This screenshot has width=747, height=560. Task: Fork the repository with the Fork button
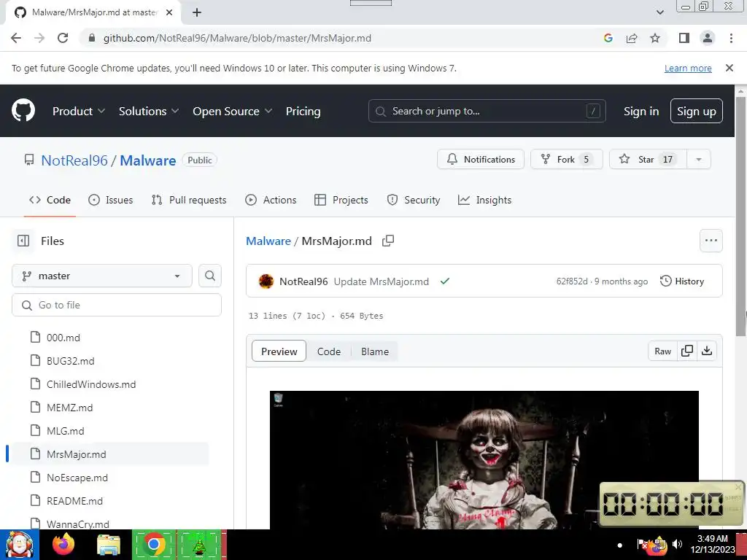[x=566, y=160]
